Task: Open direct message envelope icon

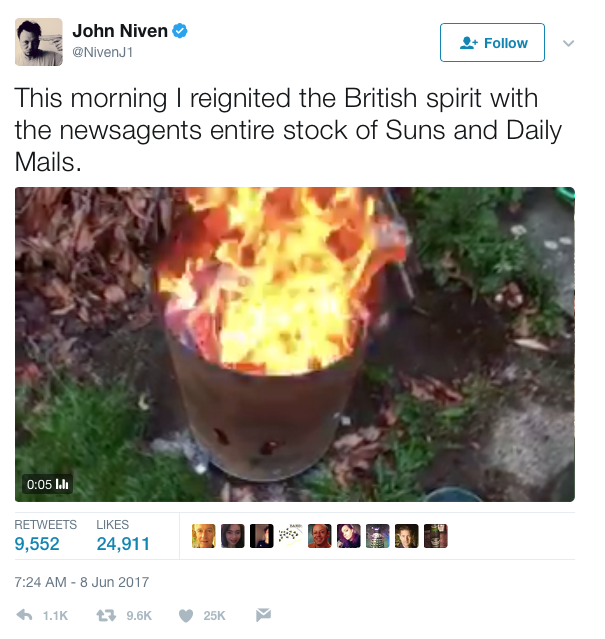Action: pos(263,615)
